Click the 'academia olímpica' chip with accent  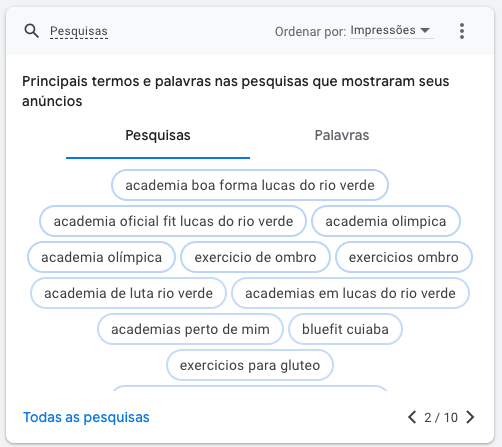[101, 257]
